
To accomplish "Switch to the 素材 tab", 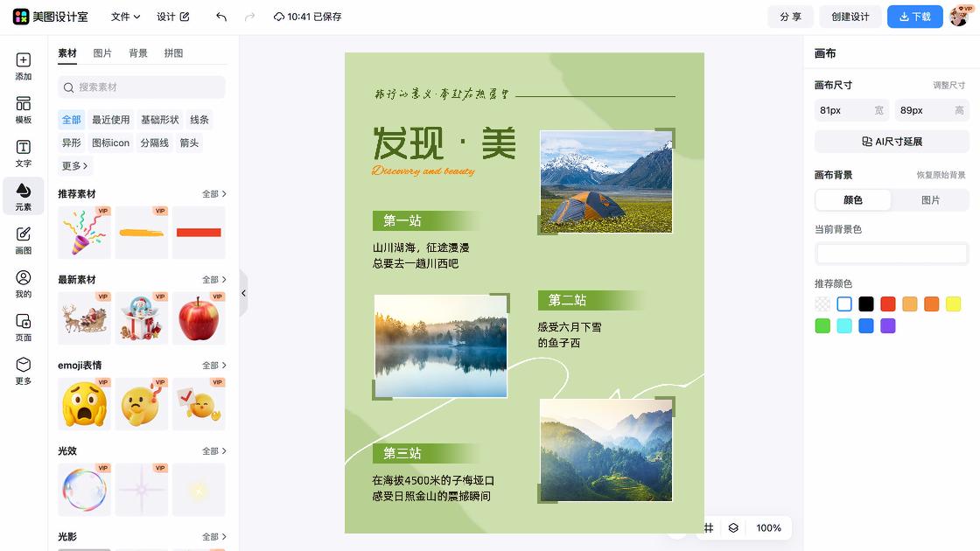I will (x=67, y=53).
